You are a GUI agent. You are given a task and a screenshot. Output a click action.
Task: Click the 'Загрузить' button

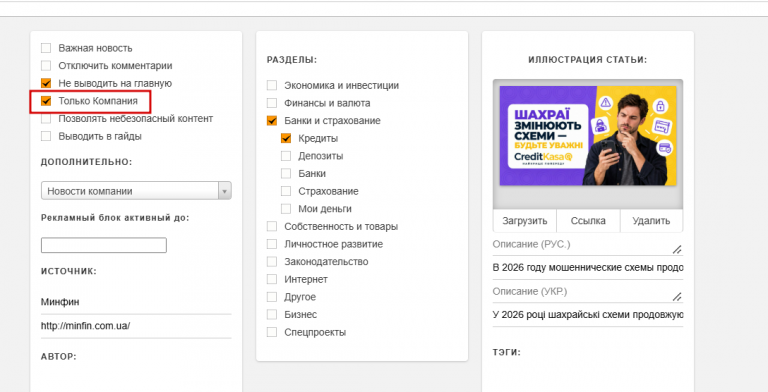tap(525, 220)
